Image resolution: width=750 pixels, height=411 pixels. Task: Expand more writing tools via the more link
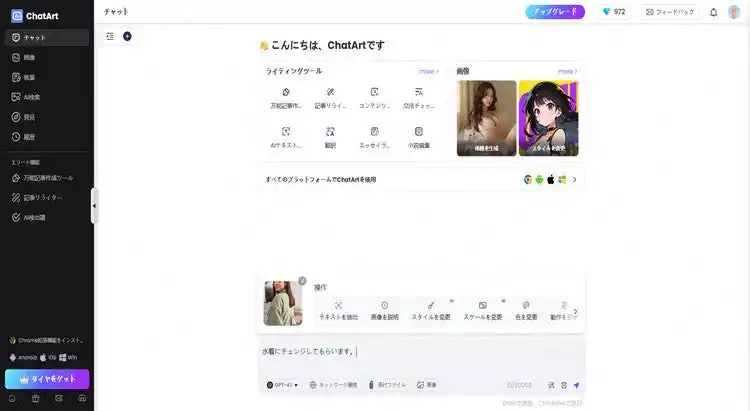(428, 72)
